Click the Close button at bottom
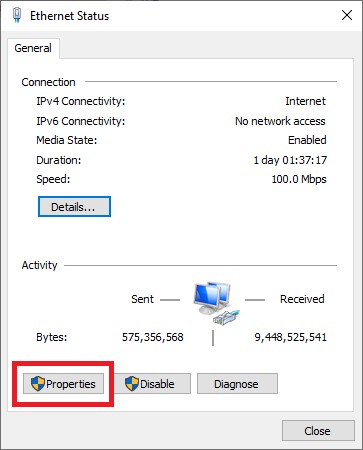This screenshot has height=450, width=363. 318,431
